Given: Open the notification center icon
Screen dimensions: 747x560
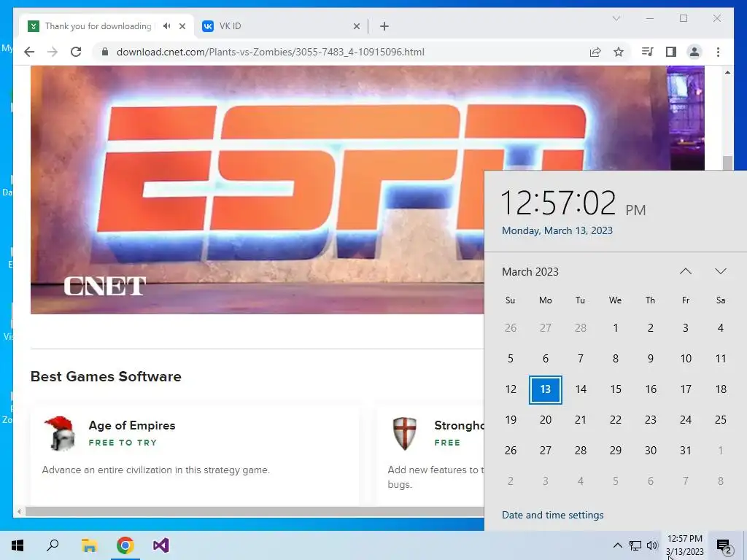Looking at the screenshot, I should click(x=724, y=545).
